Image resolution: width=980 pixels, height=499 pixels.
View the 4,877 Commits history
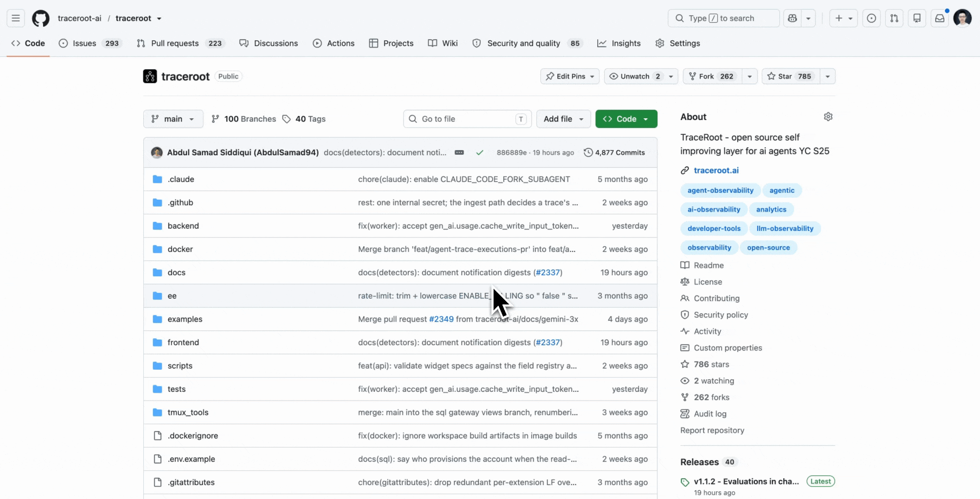614,152
